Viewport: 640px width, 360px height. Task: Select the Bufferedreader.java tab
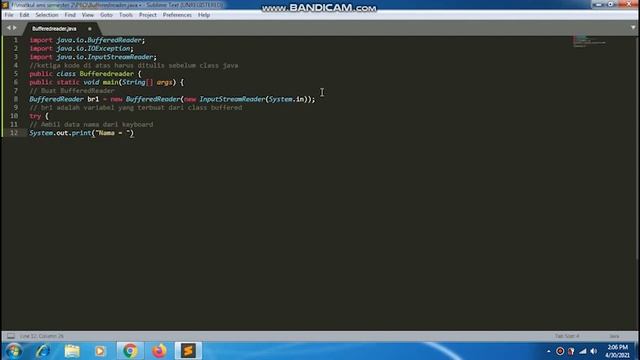(54, 29)
